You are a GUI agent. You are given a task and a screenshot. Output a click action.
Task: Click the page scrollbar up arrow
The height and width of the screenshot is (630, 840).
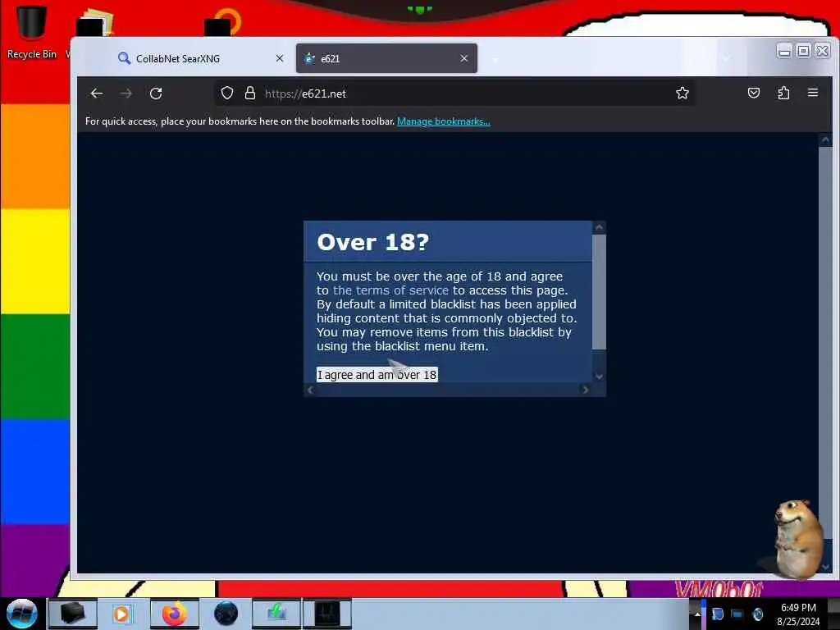pos(825,140)
